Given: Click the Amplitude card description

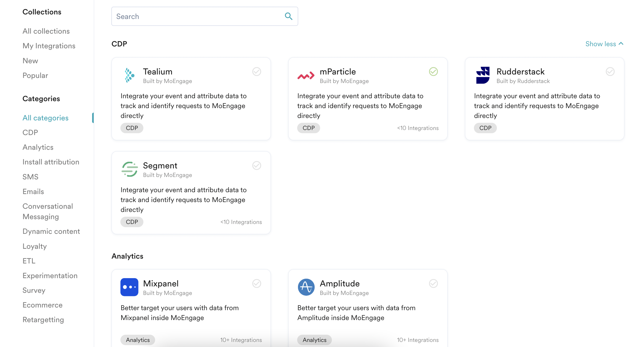Looking at the screenshot, I should pyautogui.click(x=356, y=313).
